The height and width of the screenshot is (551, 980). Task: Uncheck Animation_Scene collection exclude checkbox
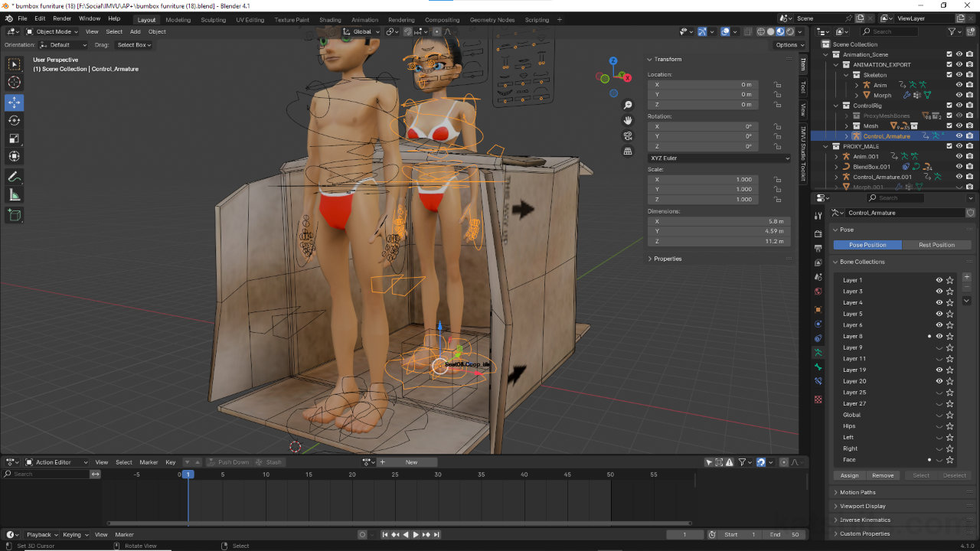tap(949, 54)
